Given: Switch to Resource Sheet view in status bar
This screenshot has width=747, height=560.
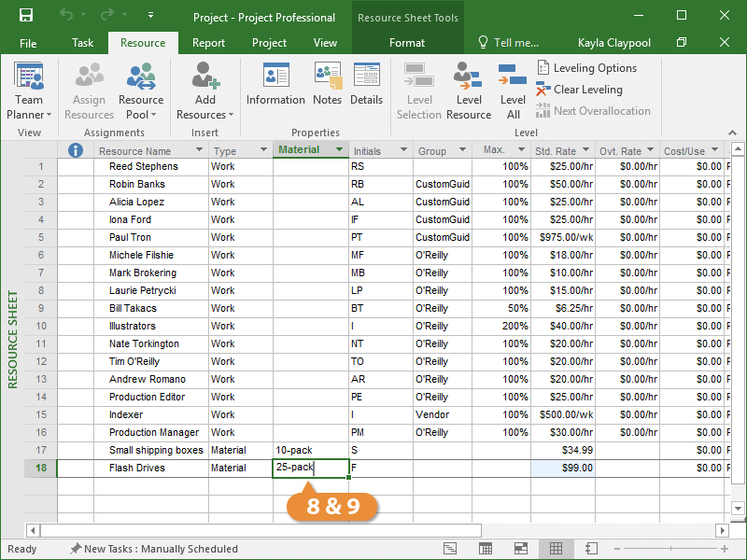Looking at the screenshot, I should pos(556,549).
